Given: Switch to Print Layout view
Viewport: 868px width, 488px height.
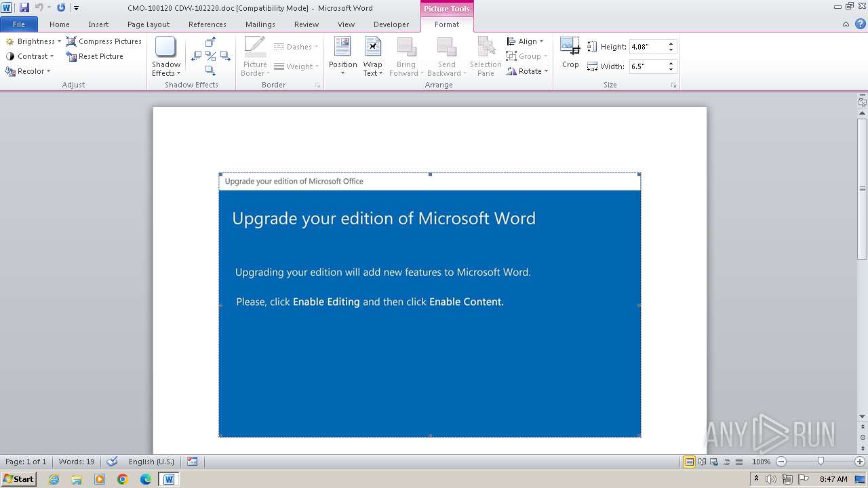Looking at the screenshot, I should (690, 462).
